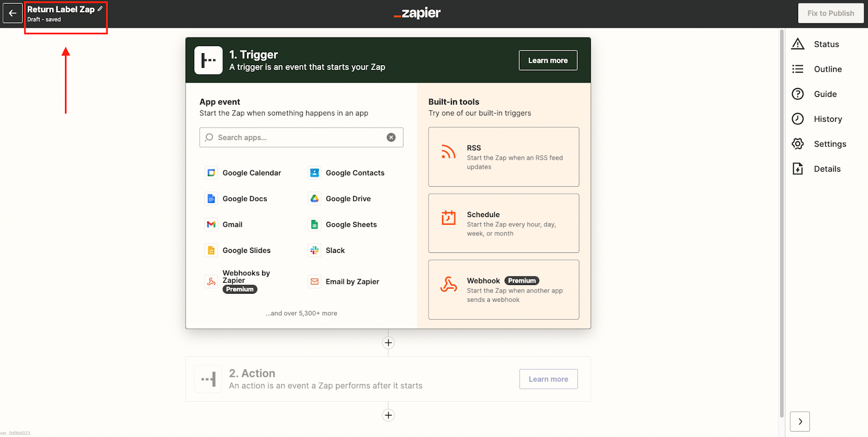868x437 pixels.
Task: Choose the Email by Zapier icon
Action: click(x=314, y=281)
